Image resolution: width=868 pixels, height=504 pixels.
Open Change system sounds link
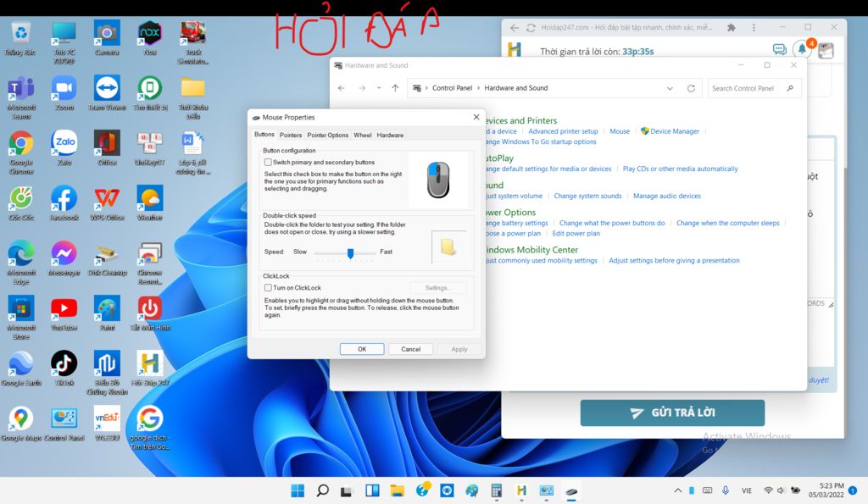click(587, 196)
